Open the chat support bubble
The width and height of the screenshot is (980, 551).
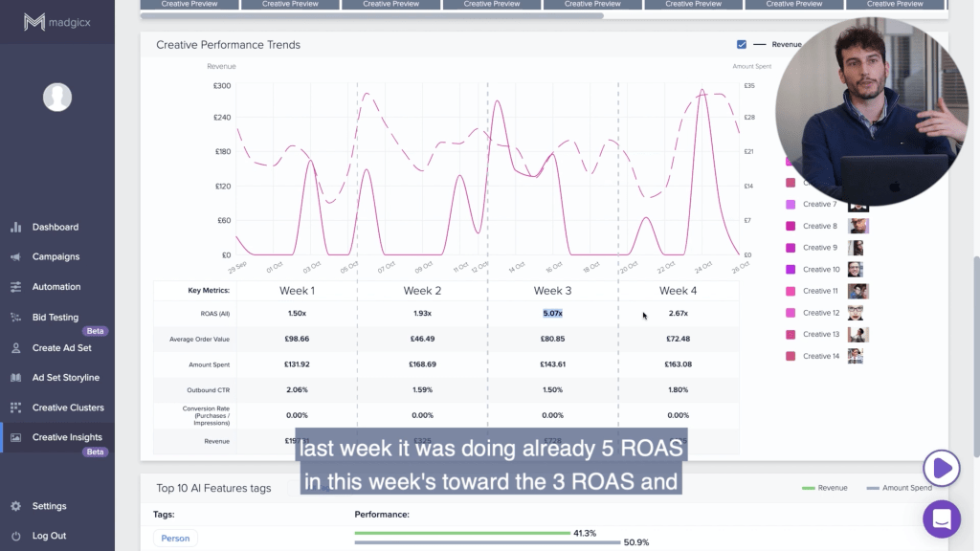pos(942,519)
